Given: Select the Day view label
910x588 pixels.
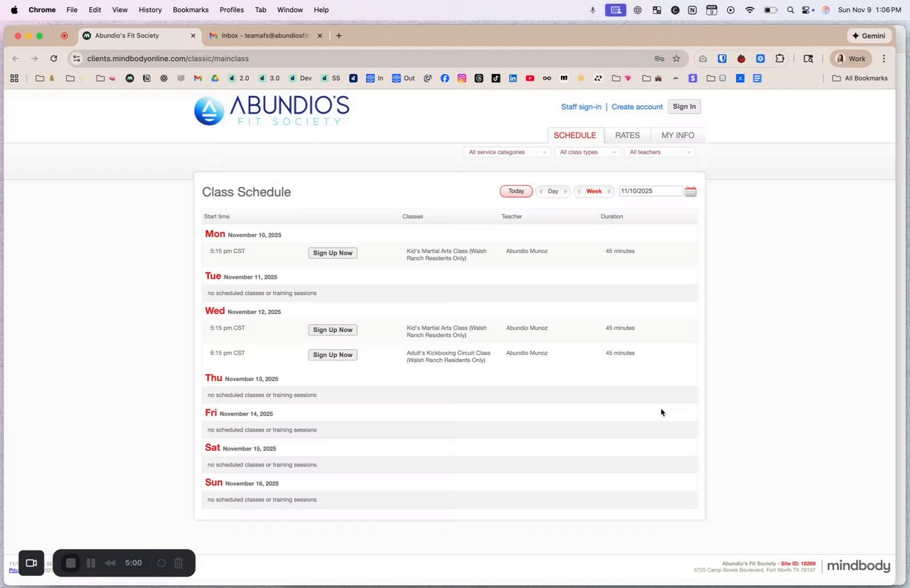Looking at the screenshot, I should click(x=553, y=191).
